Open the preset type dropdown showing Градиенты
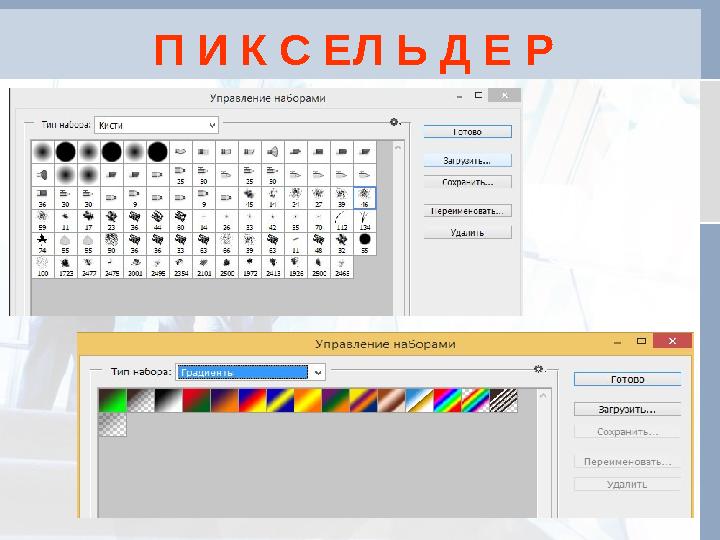 (251, 372)
